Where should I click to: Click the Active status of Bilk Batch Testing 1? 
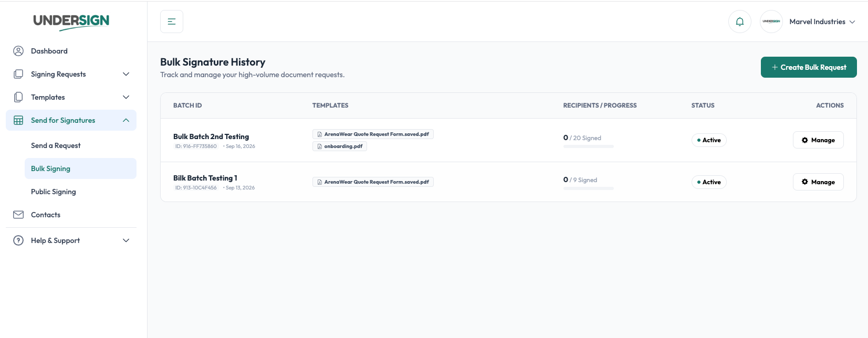709,182
